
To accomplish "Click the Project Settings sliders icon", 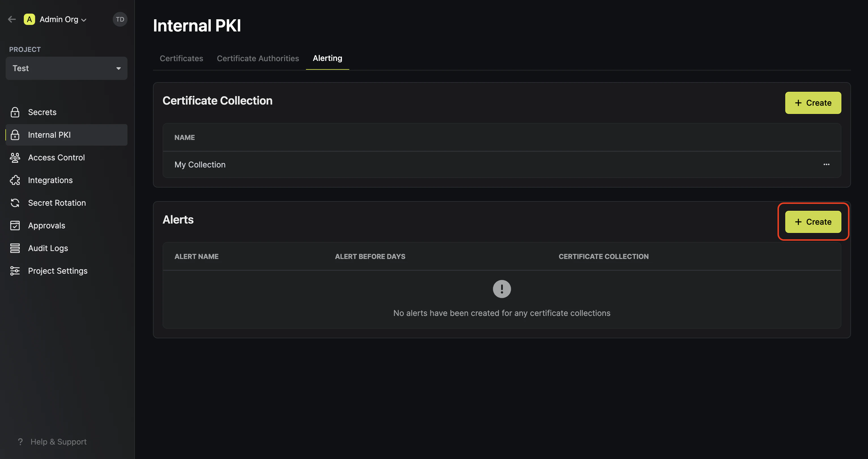I will click(x=15, y=271).
